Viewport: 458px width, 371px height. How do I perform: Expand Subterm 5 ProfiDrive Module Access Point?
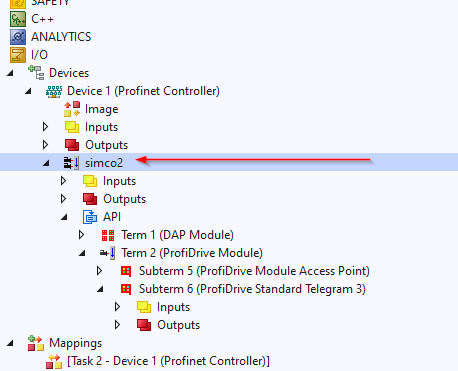99,271
